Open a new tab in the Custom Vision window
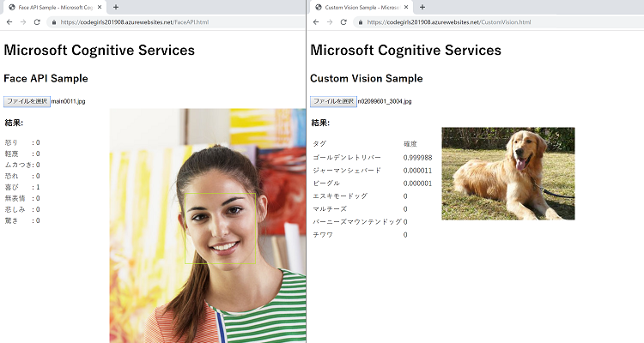Screen dimensions: 644x343 click(x=422, y=7)
